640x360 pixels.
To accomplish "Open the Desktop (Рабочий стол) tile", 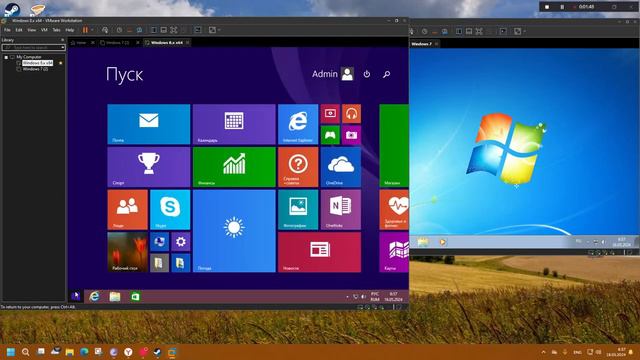I will click(x=127, y=252).
